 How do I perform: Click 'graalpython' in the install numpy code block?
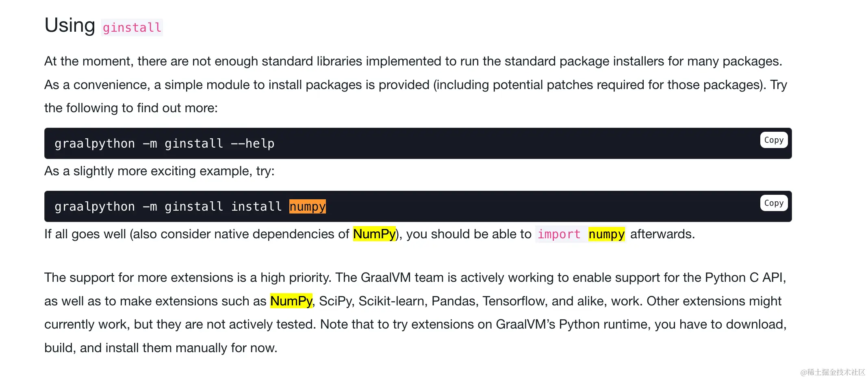pos(94,207)
